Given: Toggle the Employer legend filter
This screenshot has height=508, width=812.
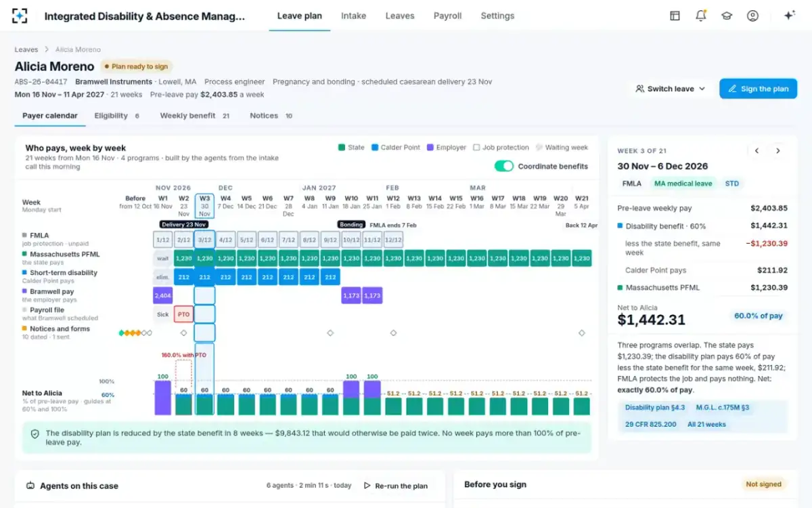Looking at the screenshot, I should pyautogui.click(x=447, y=147).
